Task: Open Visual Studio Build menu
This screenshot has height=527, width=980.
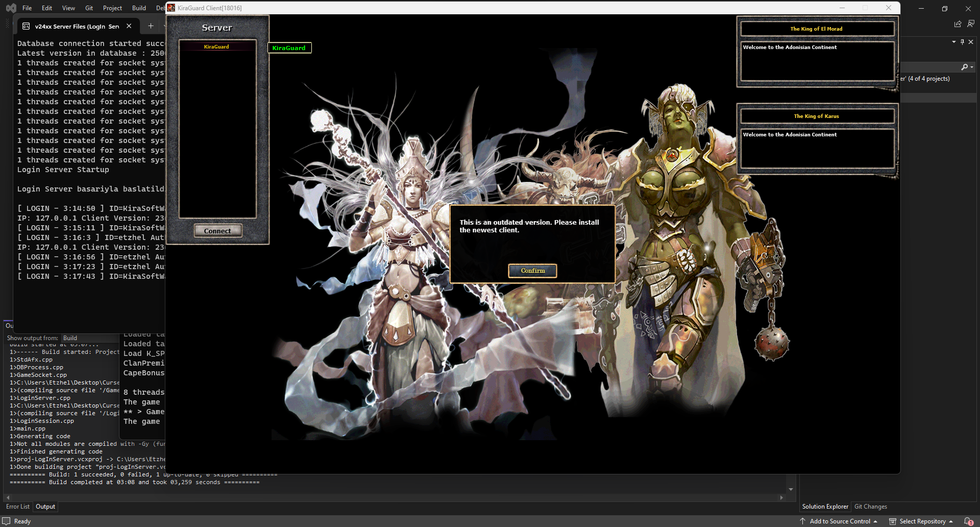Action: click(139, 8)
